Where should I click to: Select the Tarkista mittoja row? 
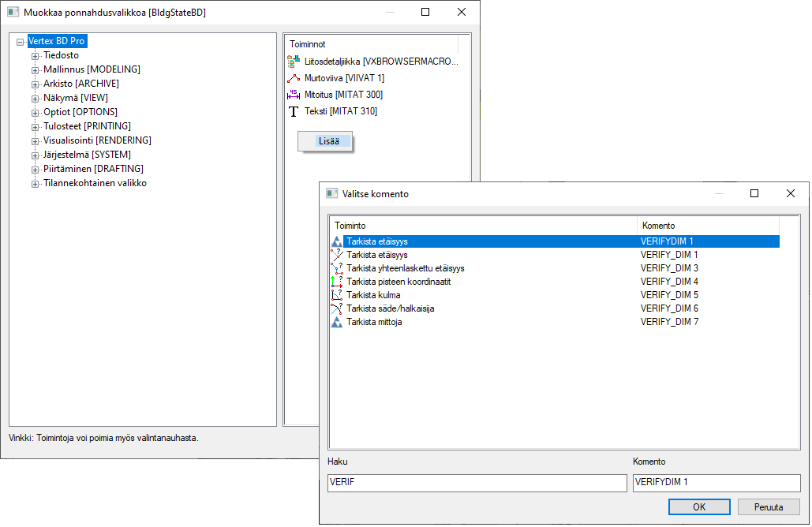tap(374, 322)
